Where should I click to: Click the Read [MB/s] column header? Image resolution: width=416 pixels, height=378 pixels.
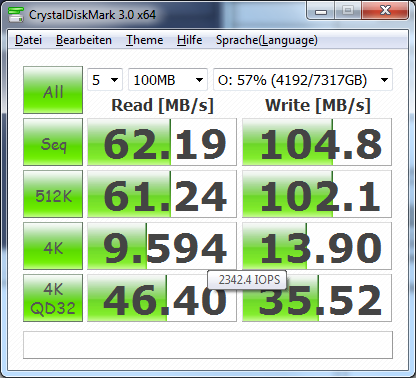[x=162, y=106]
